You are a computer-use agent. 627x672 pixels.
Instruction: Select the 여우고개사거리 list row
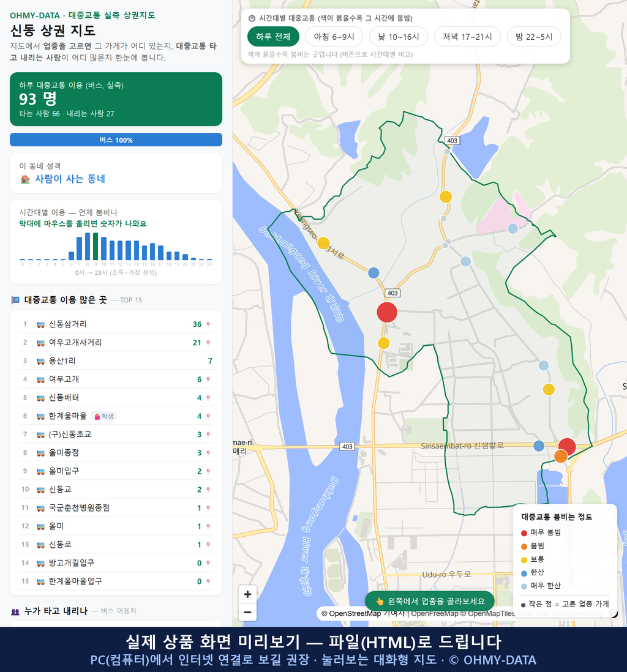tap(116, 343)
